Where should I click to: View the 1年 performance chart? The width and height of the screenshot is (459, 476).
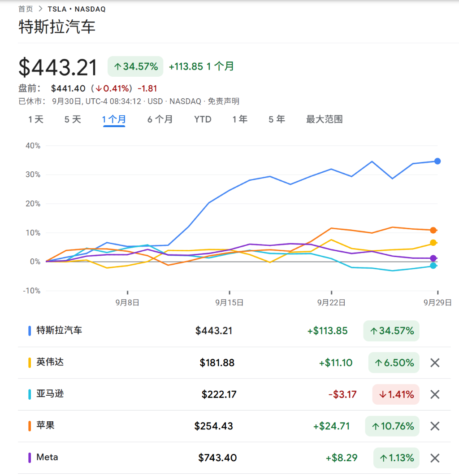pyautogui.click(x=240, y=119)
